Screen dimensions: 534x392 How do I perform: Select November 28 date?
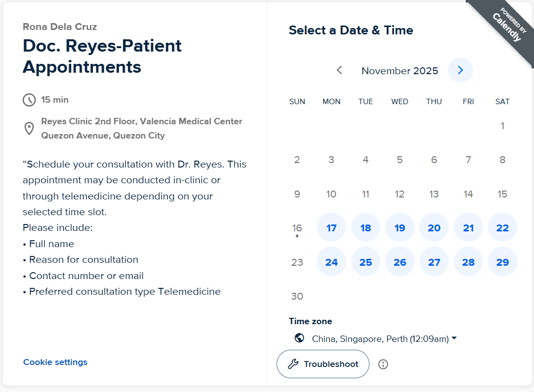(x=468, y=262)
